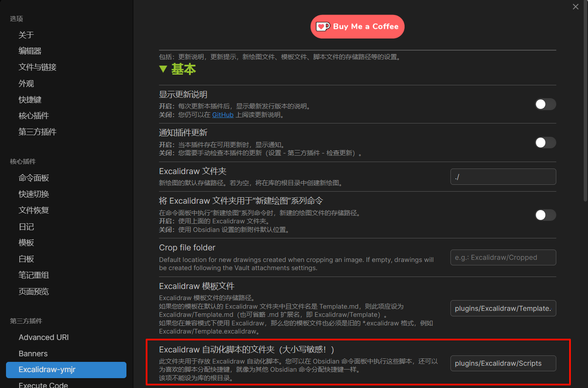Open the GitHub link
Viewport: 588px width, 388px height.
click(x=223, y=115)
